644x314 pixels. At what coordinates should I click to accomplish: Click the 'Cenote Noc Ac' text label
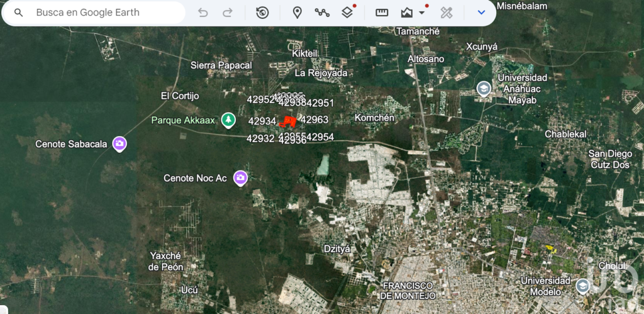click(x=195, y=178)
